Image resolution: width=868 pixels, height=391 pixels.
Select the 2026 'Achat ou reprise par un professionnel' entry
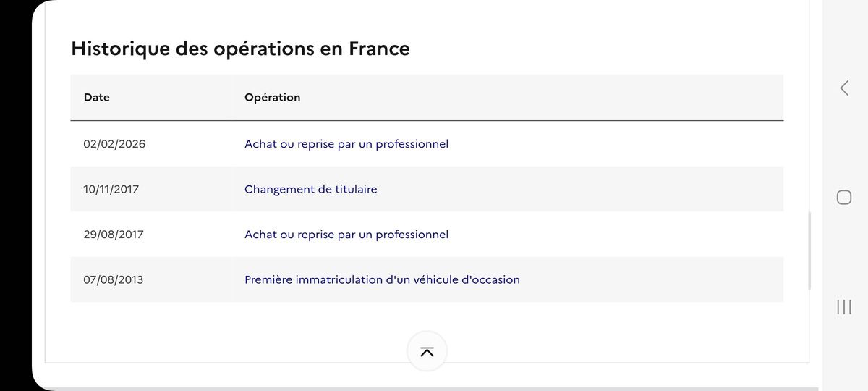[346, 144]
